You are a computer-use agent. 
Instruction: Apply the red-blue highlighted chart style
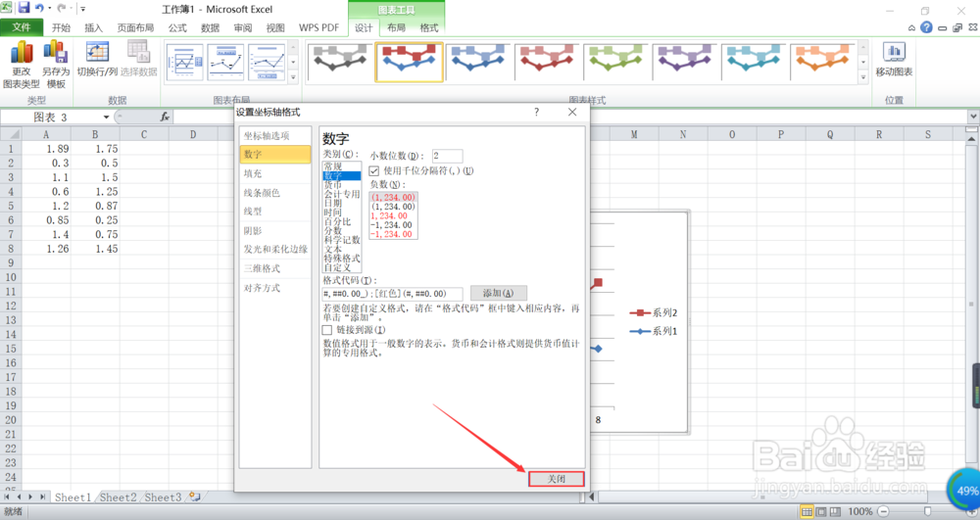(410, 62)
